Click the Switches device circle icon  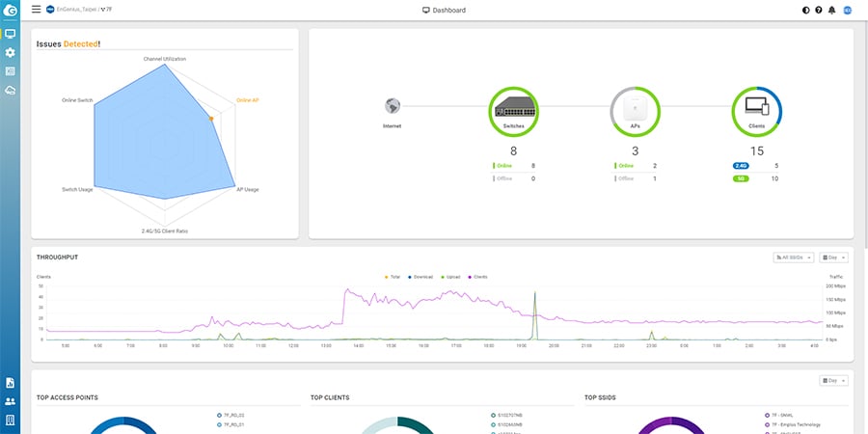(x=513, y=111)
